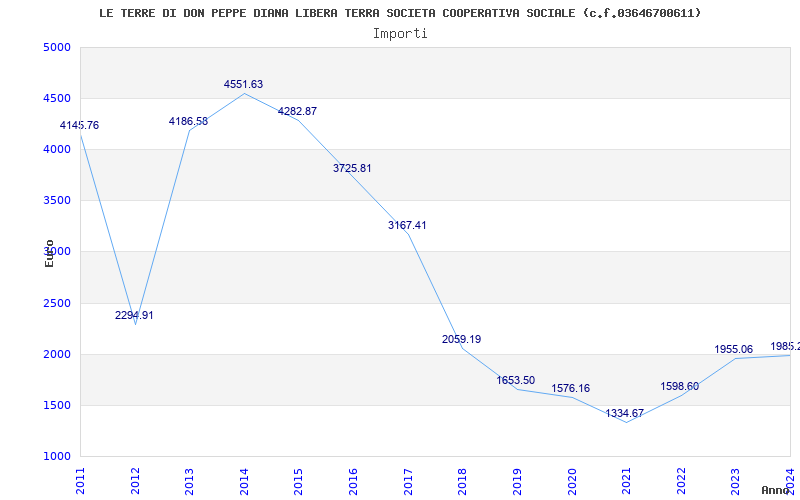Click the 2016 x-axis year label
This screenshot has height=500, width=800.
pos(353,481)
